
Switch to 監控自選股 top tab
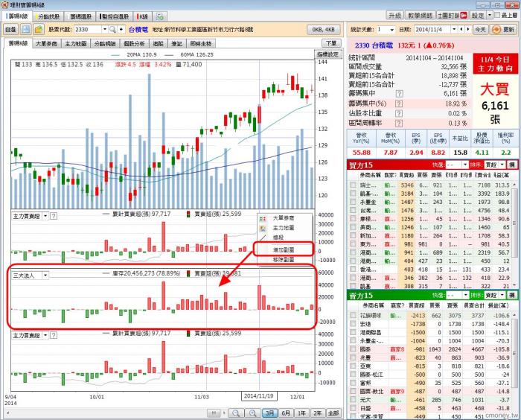click(115, 16)
